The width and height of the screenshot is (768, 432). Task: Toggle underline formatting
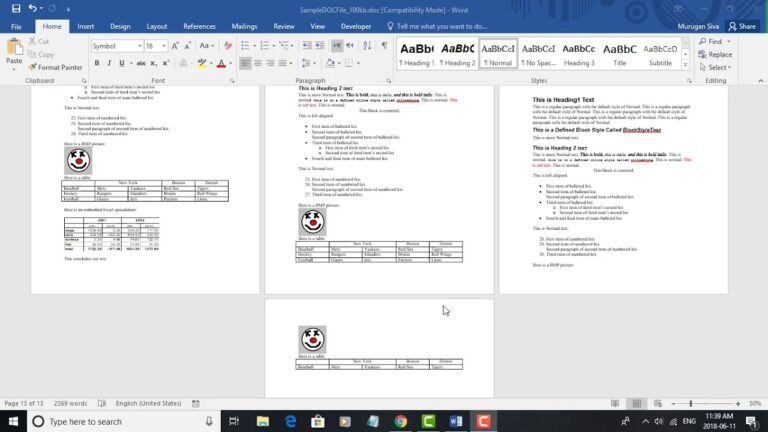121,63
